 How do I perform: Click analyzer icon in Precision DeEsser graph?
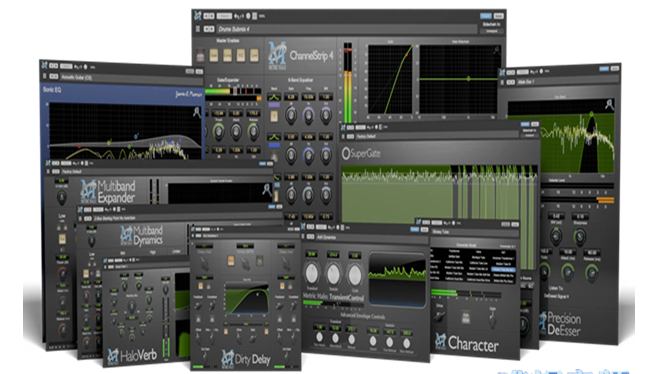click(x=609, y=104)
